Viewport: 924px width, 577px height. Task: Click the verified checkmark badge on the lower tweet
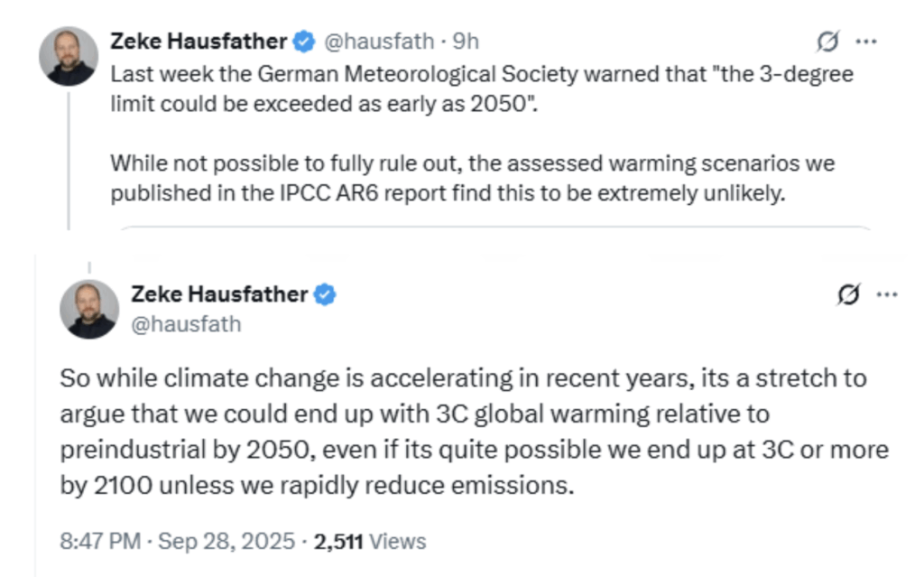pos(325,293)
